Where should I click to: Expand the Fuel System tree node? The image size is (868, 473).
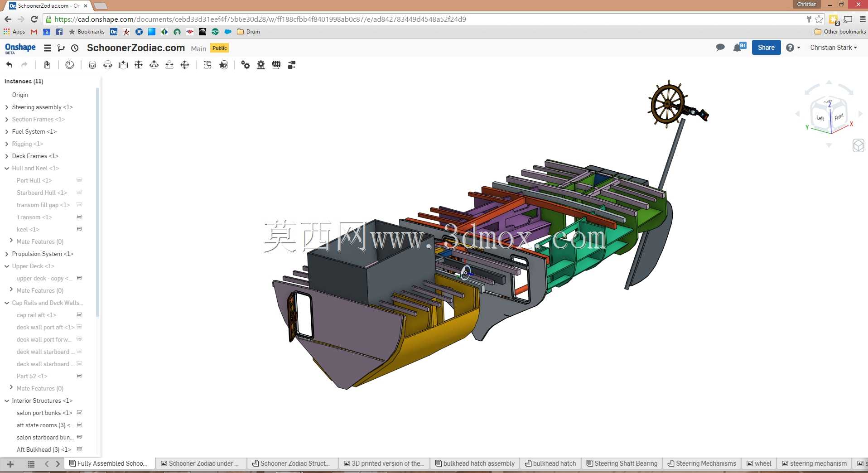pos(7,132)
